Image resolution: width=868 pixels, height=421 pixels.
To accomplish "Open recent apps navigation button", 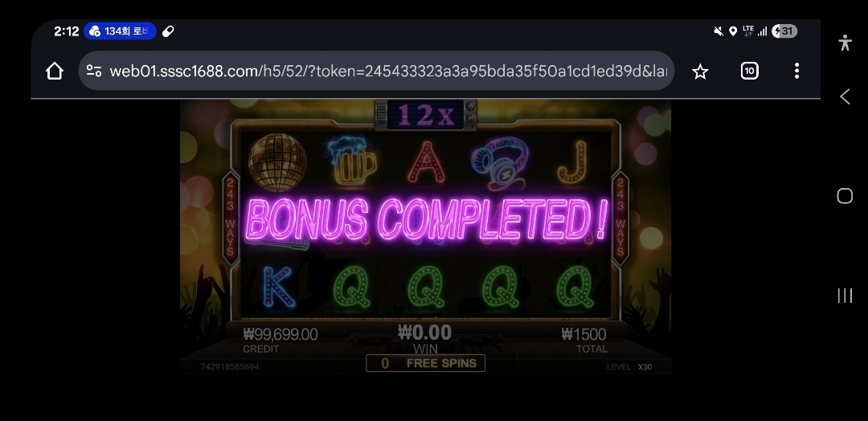I will click(x=845, y=296).
